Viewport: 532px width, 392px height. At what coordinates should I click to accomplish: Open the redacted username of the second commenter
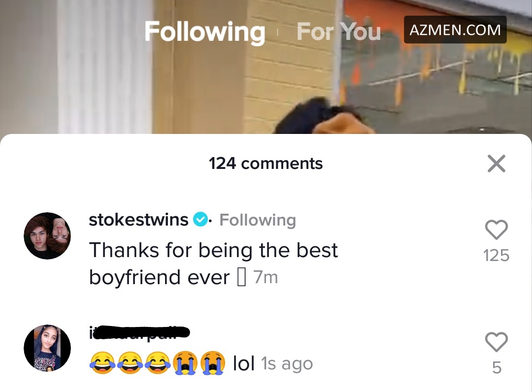(139, 332)
